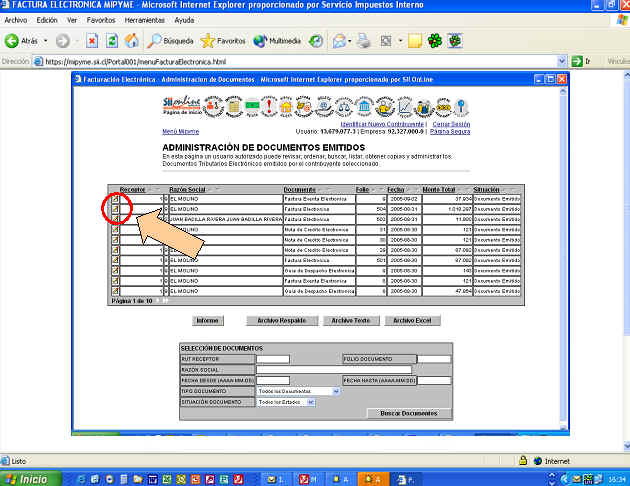Click the line chart round icon
This screenshot has width=630, height=486.
[x=404, y=107]
